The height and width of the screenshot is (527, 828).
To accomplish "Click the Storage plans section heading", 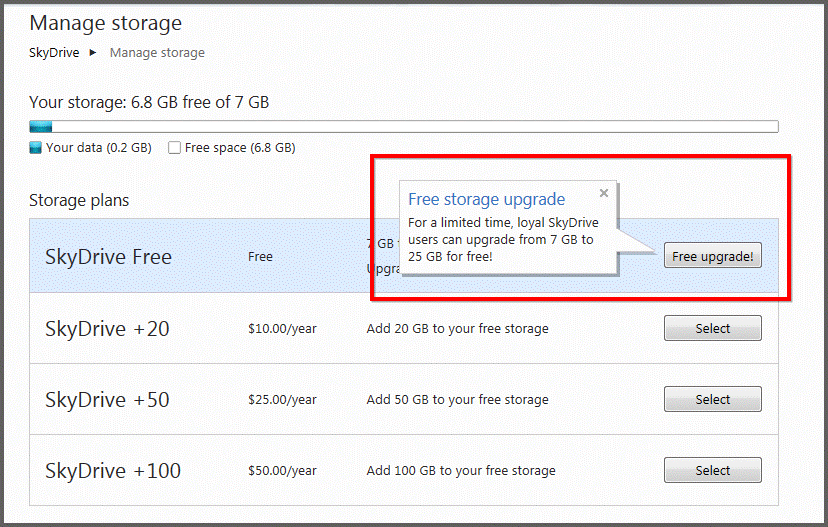I will coord(79,200).
